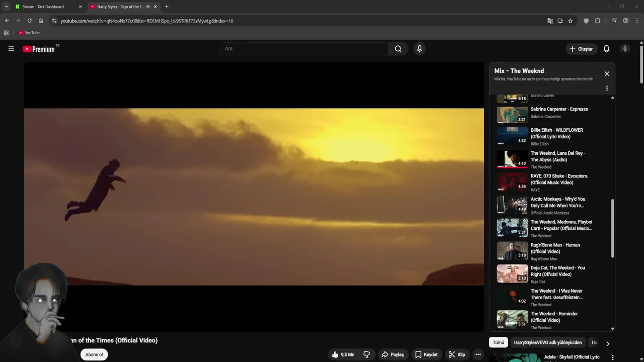Like the video with thumbs-up 9,5 Mn
Image resolution: width=644 pixels, height=362 pixels.
click(344, 354)
